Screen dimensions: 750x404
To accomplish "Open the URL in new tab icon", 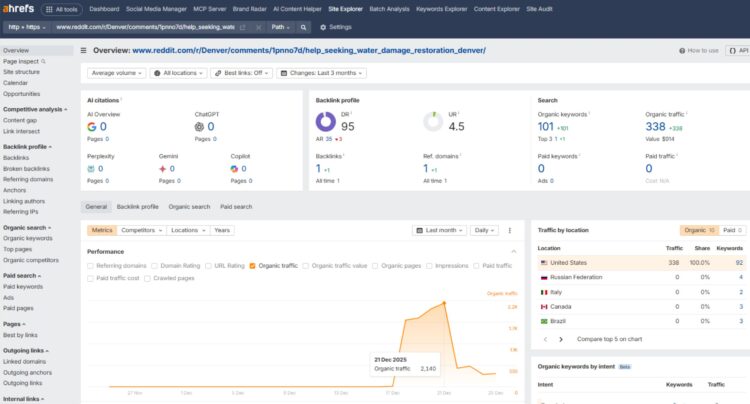I will point(243,27).
